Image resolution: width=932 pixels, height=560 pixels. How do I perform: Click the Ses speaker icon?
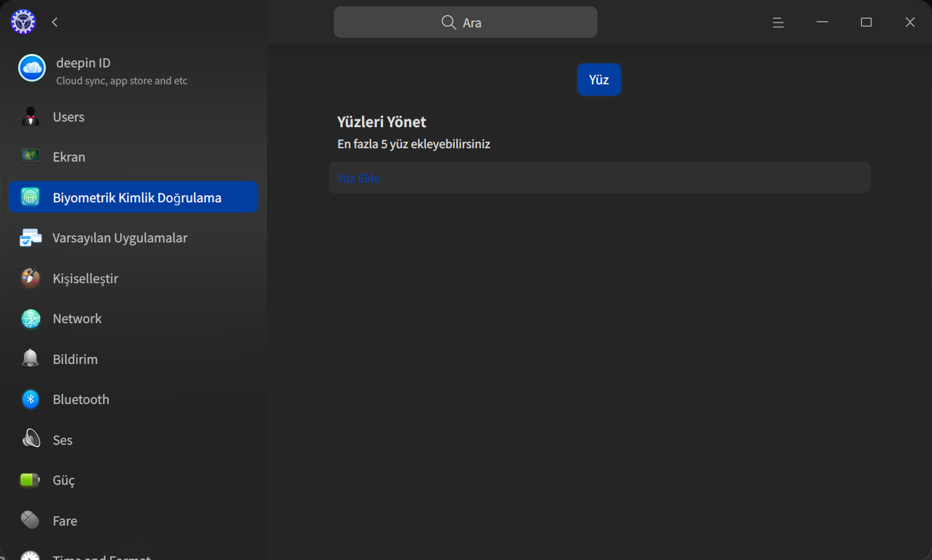click(30, 440)
